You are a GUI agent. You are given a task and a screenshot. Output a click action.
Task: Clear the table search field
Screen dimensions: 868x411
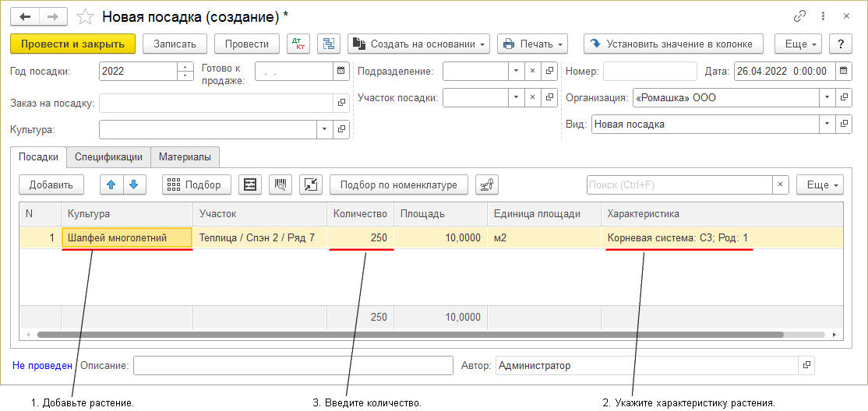[x=781, y=184]
